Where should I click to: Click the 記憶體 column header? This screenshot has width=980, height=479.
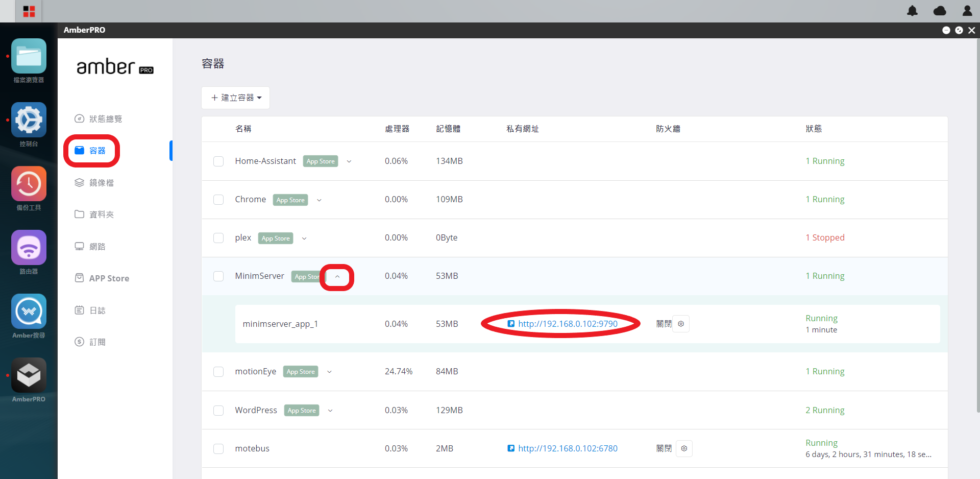click(448, 129)
